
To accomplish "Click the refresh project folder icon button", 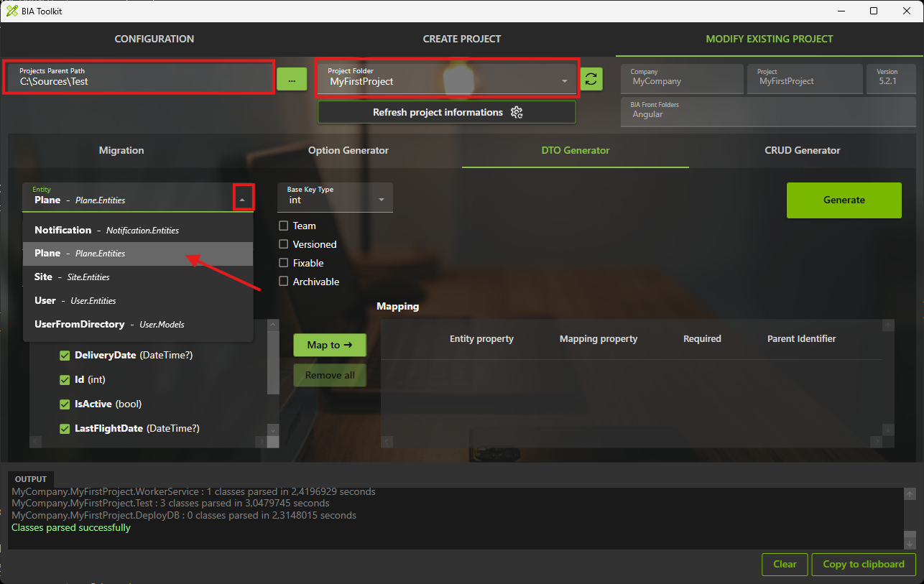I will coord(591,79).
